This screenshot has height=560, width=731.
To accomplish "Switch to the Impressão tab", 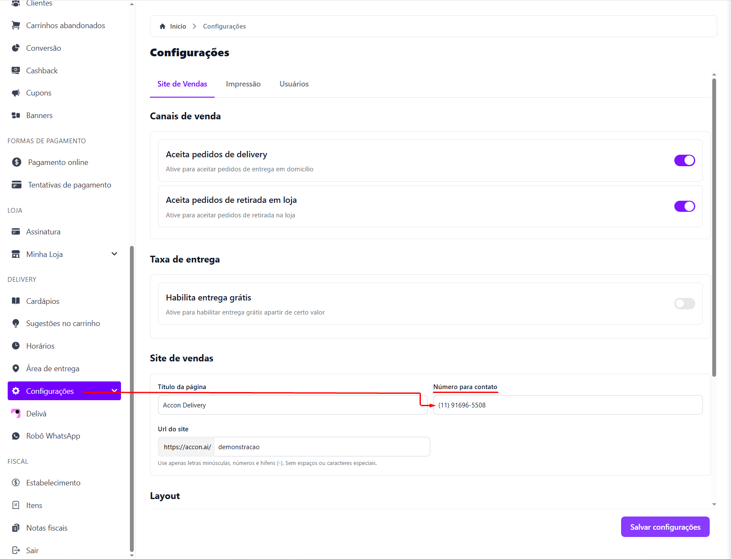I will point(243,84).
